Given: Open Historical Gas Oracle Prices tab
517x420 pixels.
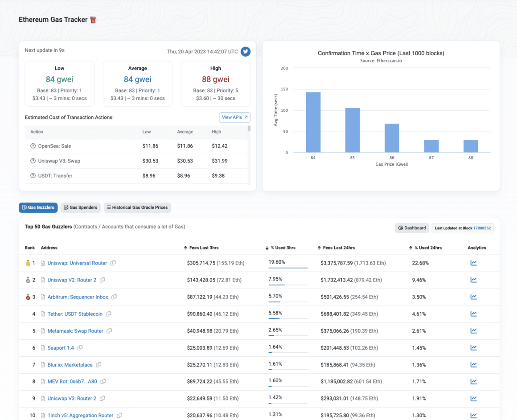Looking at the screenshot, I should click(x=137, y=207).
